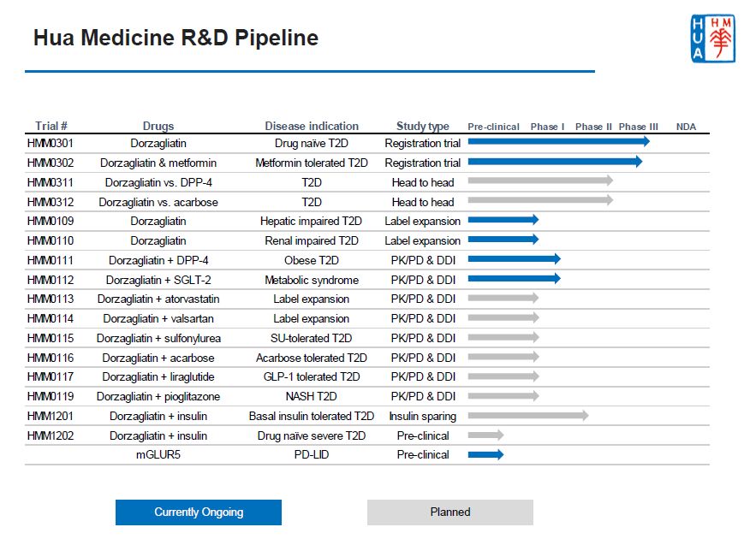
Task: Select 'NASH T2D' indication
Action: [311, 396]
